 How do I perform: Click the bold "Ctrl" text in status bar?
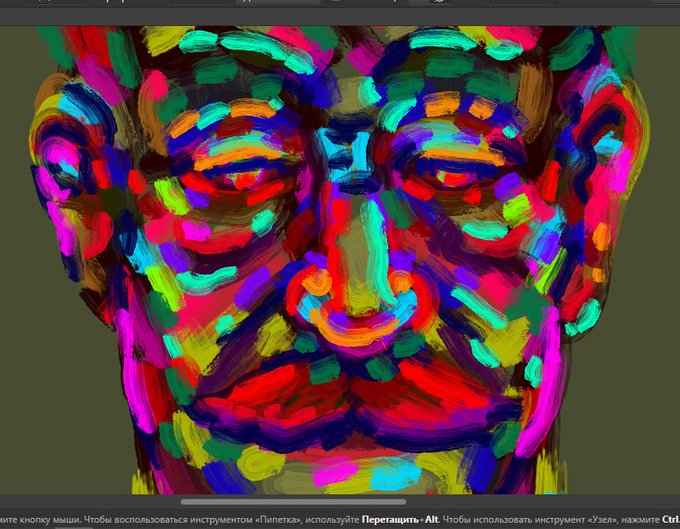point(670,519)
